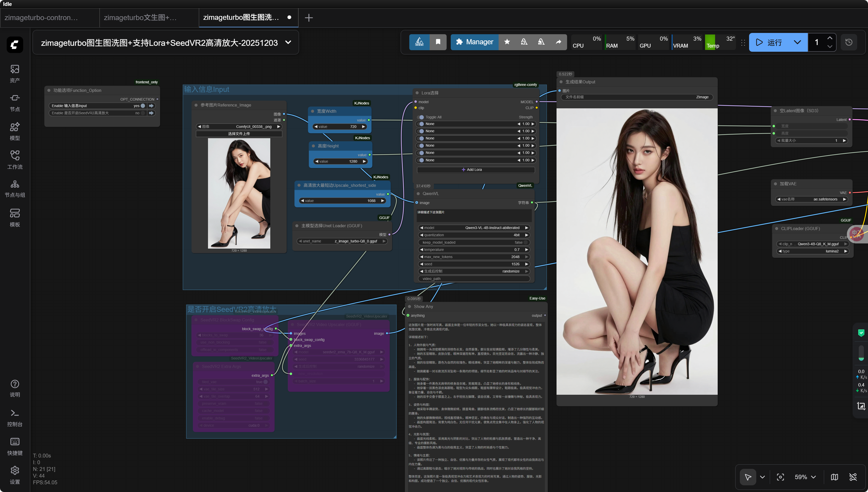Image resolution: width=868 pixels, height=492 pixels.
Task: Expand the workflow title dropdown chevron
Action: click(288, 42)
